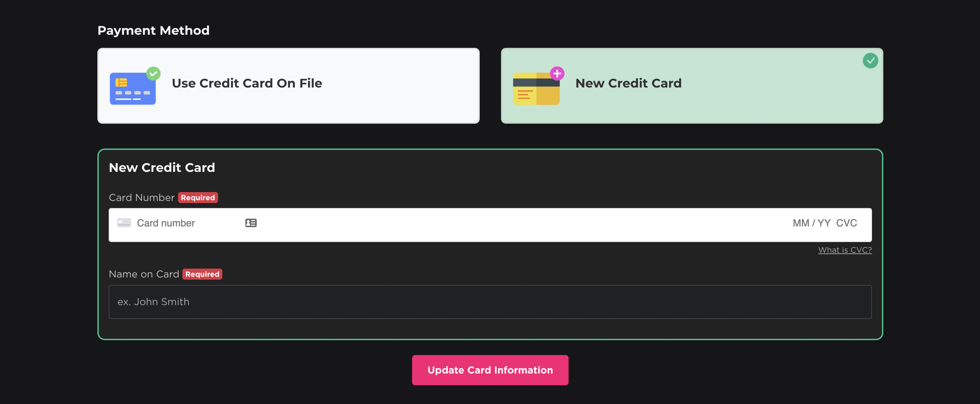This screenshot has width=980, height=404.
Task: Click the small green check badge on blue card
Action: 153,73
